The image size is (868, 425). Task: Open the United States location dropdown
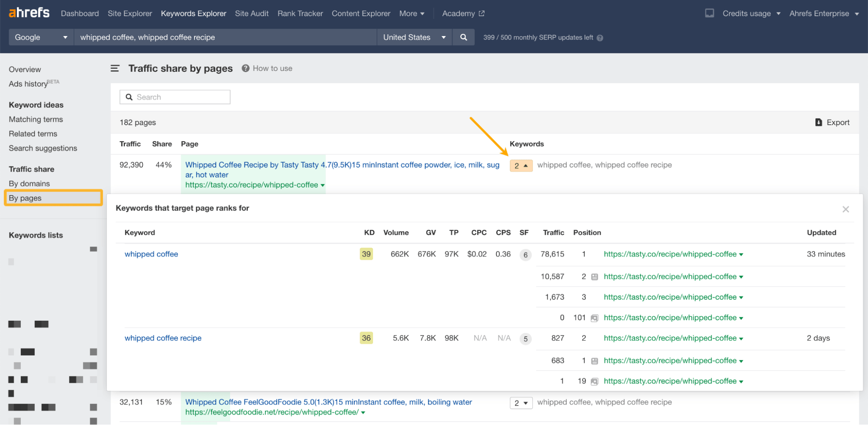click(x=444, y=37)
